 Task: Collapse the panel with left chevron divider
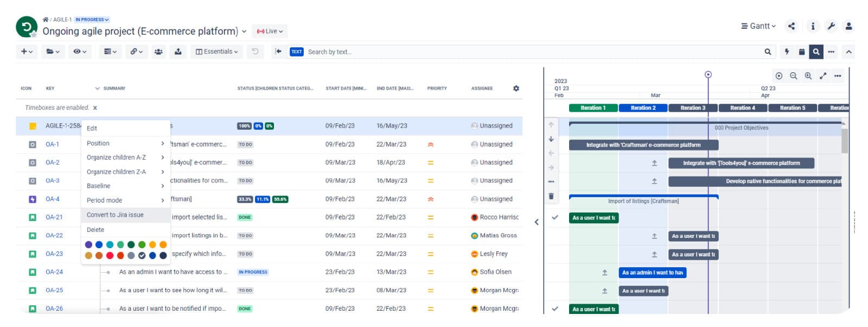click(537, 222)
